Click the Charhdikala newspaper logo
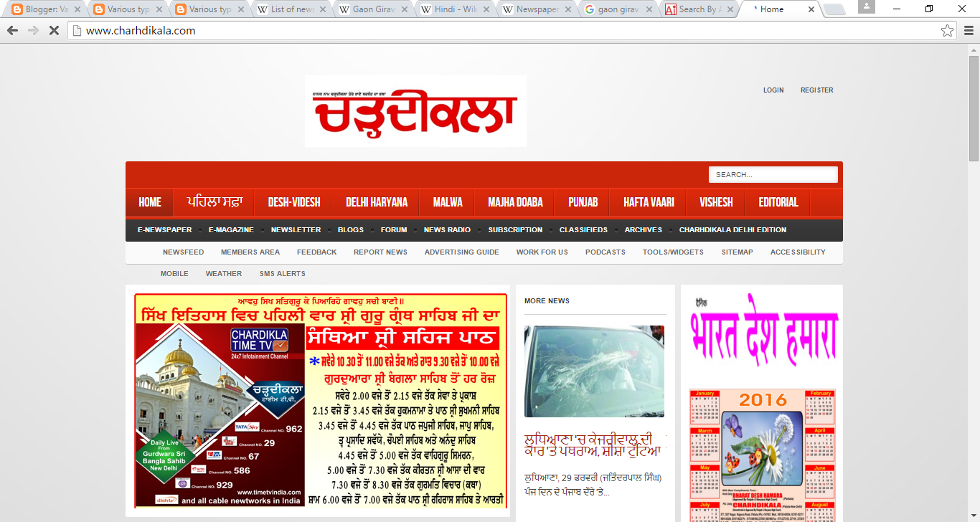The image size is (980, 522). click(415, 111)
